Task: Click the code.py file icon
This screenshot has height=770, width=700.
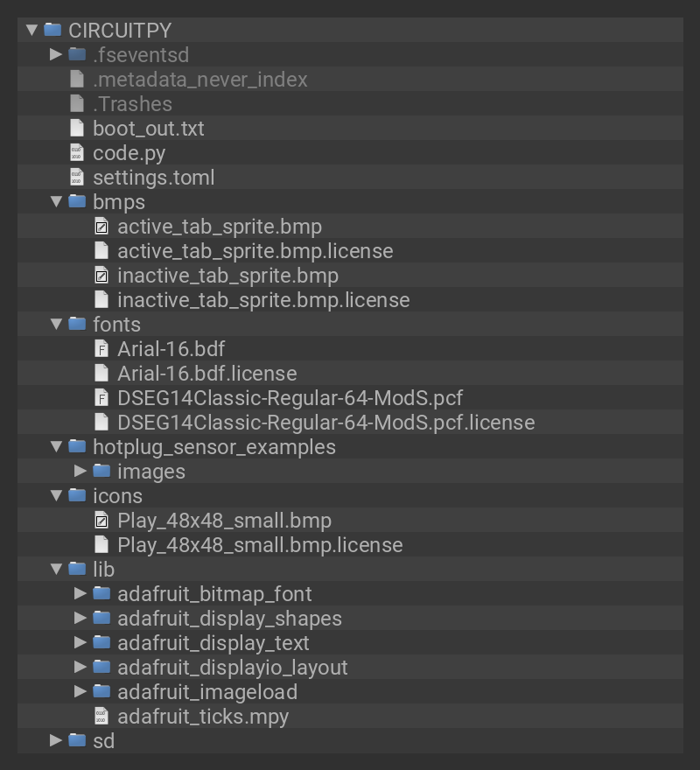Action: click(77, 153)
